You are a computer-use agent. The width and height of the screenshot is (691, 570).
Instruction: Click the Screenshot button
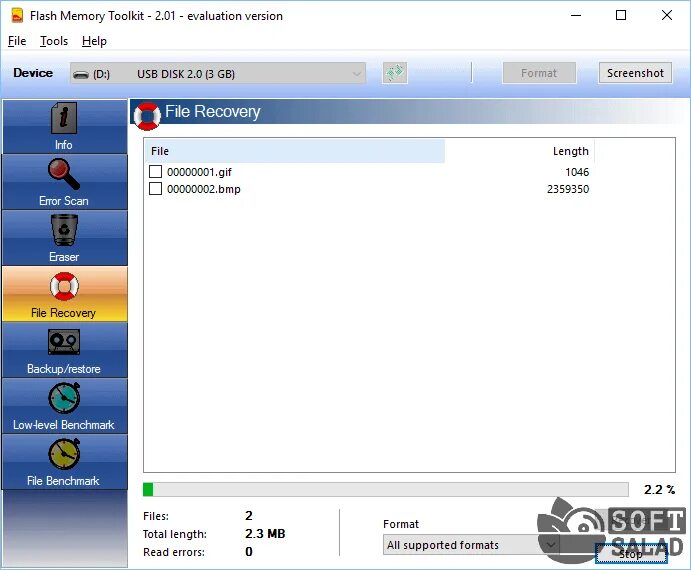pos(635,73)
